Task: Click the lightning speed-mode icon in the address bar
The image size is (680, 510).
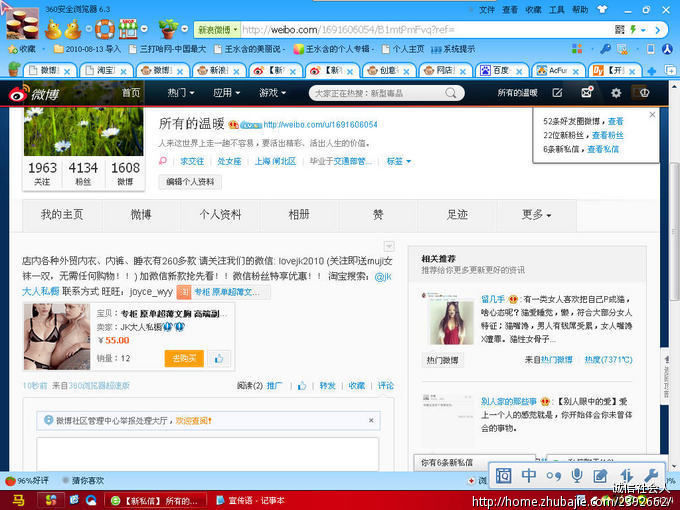Action: [633, 29]
